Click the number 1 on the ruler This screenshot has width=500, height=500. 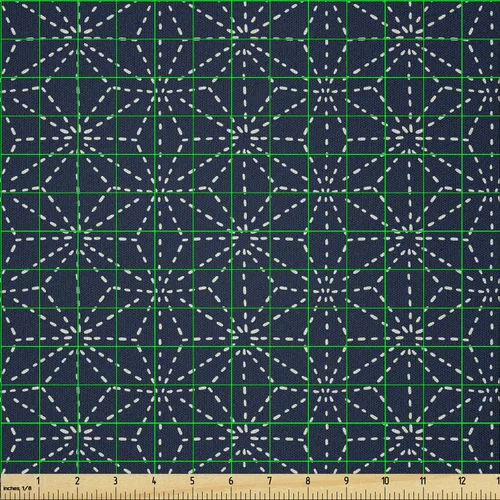pos(39,481)
